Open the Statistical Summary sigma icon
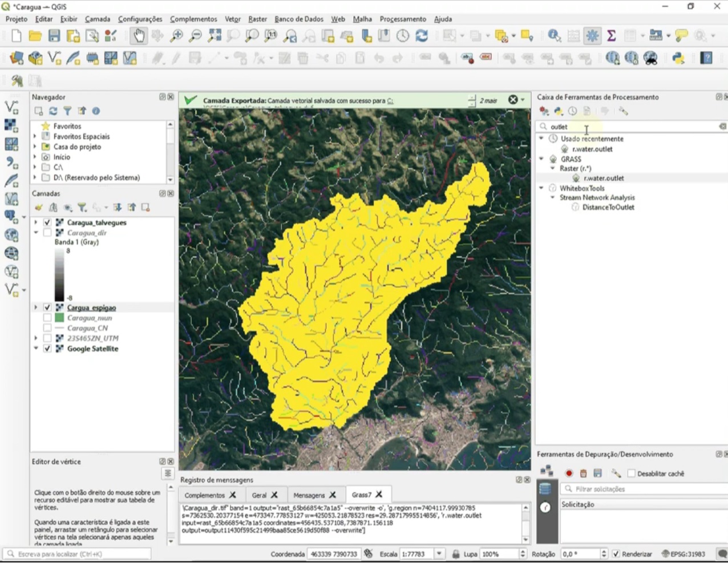The height and width of the screenshot is (563, 728). point(611,36)
